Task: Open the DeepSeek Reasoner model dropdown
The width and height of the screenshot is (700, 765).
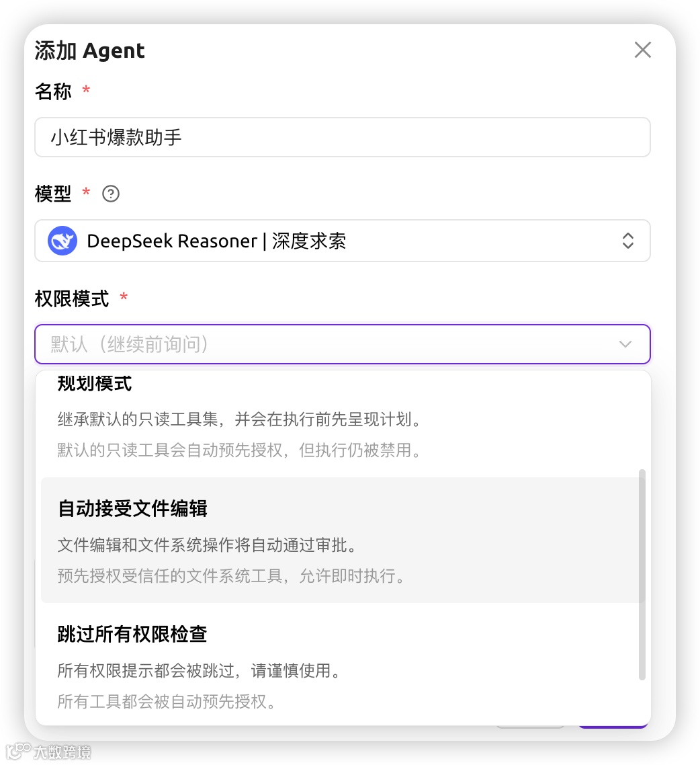Action: coord(343,241)
